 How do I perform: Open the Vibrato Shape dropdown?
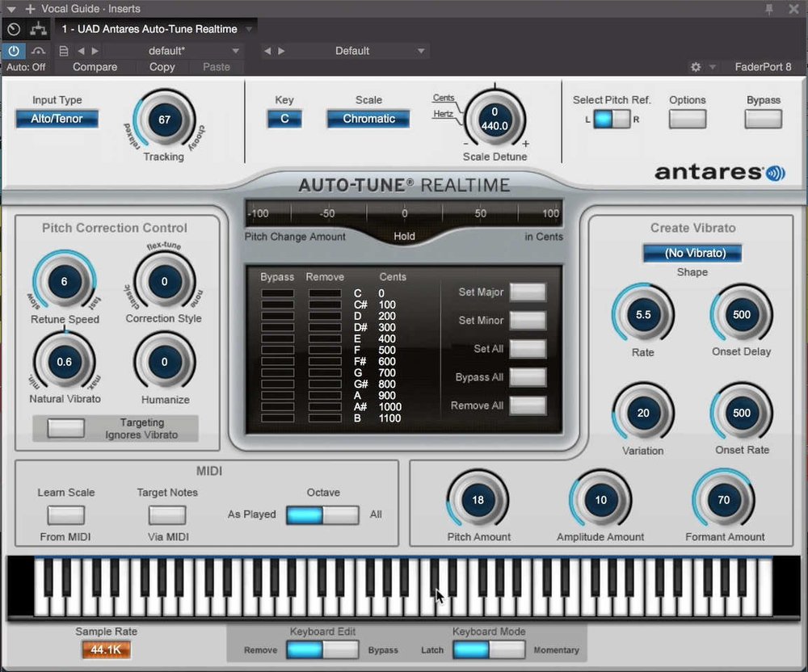point(692,253)
